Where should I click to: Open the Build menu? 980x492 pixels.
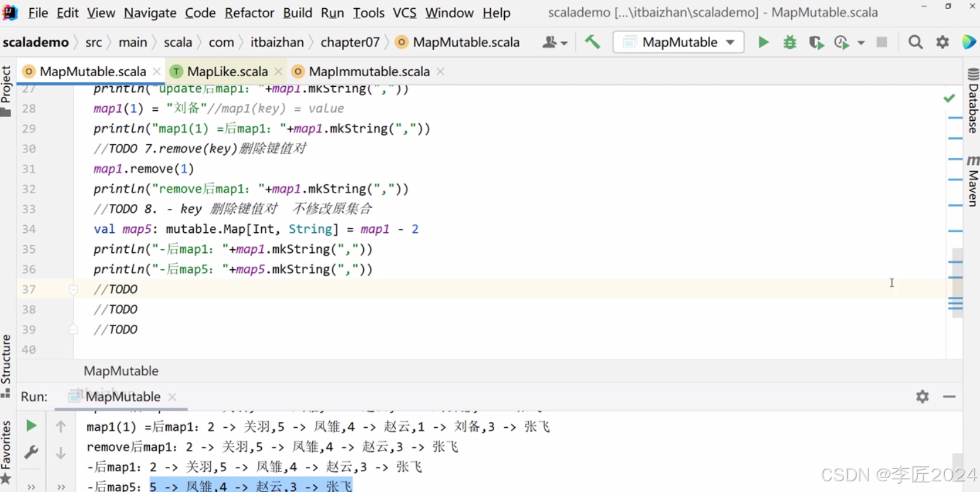(x=298, y=13)
